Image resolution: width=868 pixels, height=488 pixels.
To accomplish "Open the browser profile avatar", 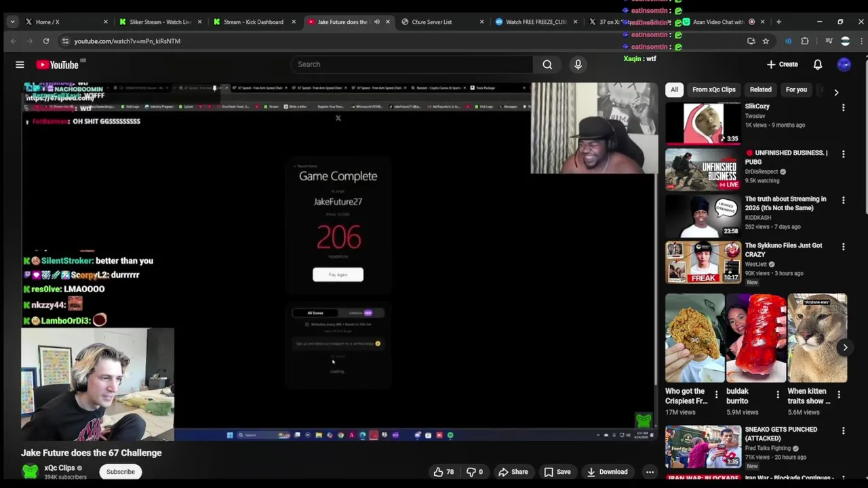I will click(845, 41).
